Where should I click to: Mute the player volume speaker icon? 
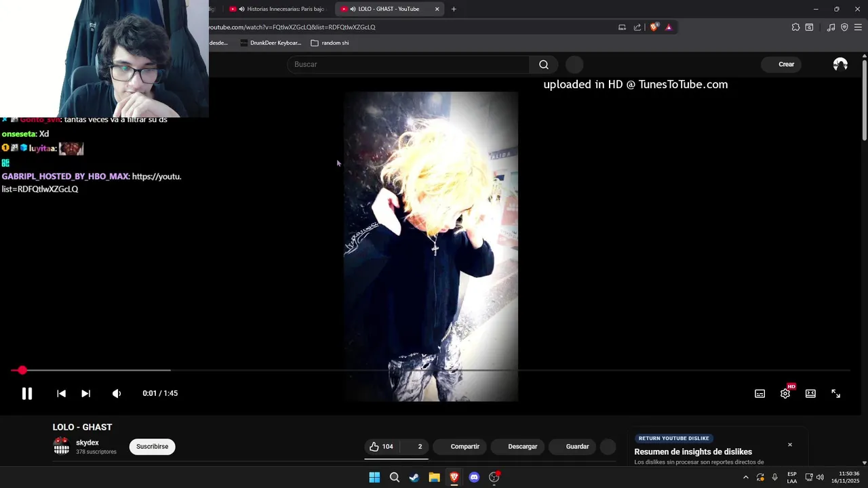pos(117,393)
